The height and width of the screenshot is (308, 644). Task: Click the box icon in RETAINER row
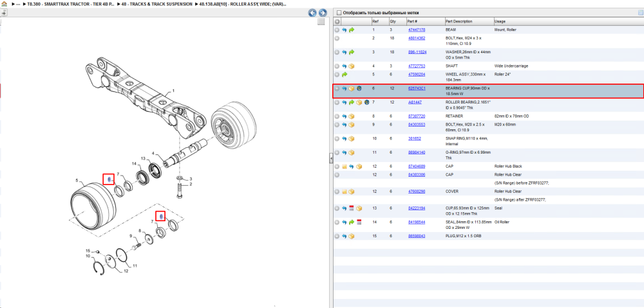coord(352,116)
